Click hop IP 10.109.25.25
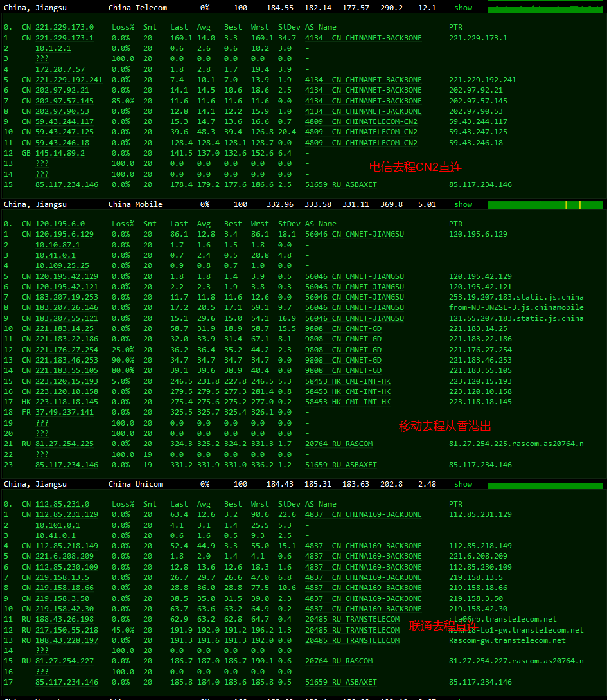Viewport: 607px width, 700px height. [x=62, y=265]
